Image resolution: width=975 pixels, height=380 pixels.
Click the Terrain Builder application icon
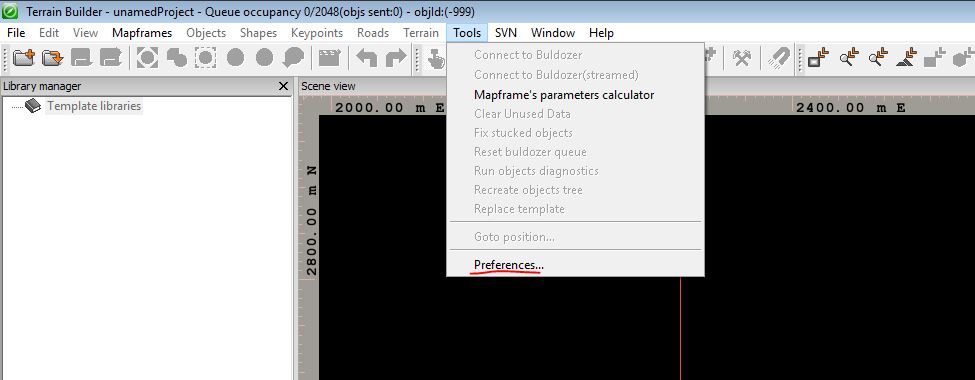pyautogui.click(x=10, y=11)
